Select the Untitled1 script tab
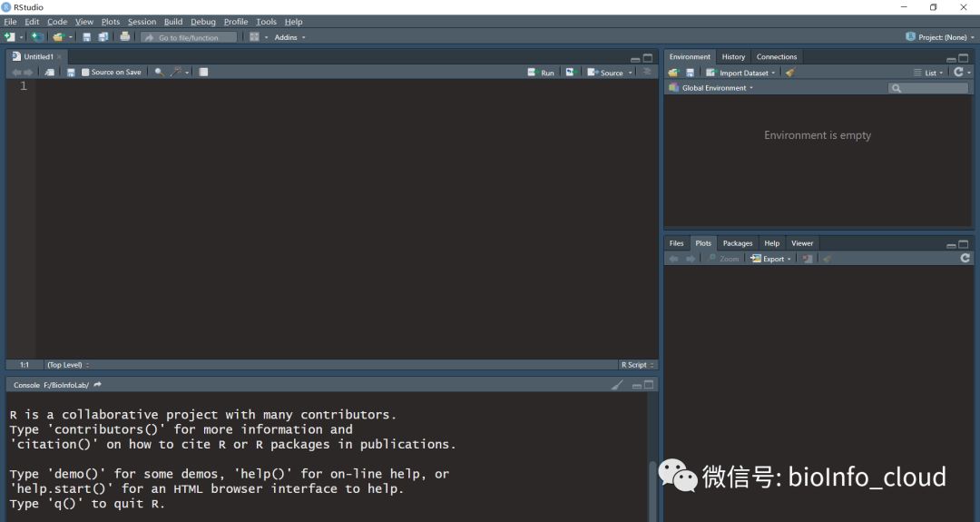Viewport: 980px width, 522px height. point(37,57)
